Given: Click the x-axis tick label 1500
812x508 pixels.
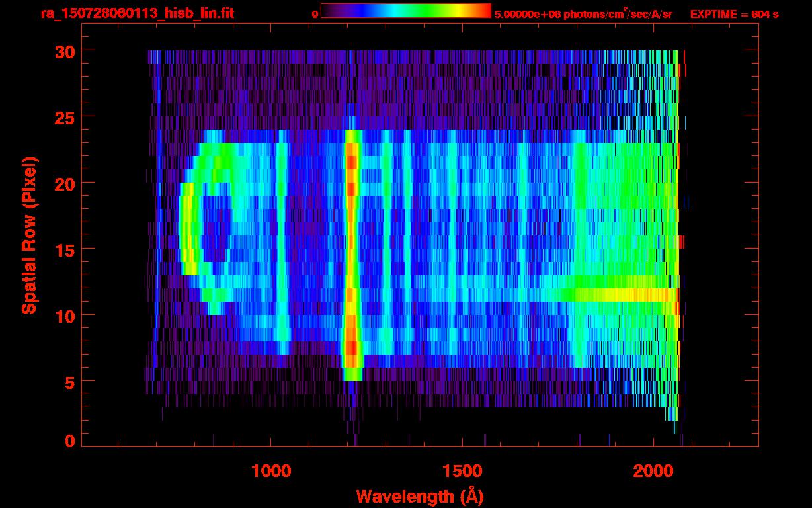Looking at the screenshot, I should pyautogui.click(x=462, y=471).
